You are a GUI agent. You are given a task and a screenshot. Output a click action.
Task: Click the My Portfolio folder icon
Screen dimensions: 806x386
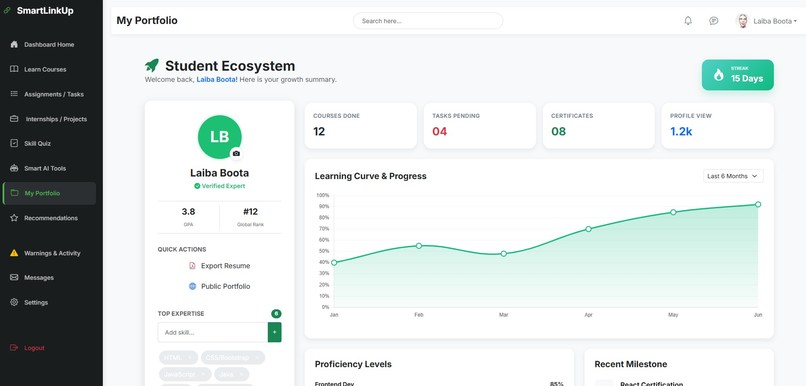14,193
